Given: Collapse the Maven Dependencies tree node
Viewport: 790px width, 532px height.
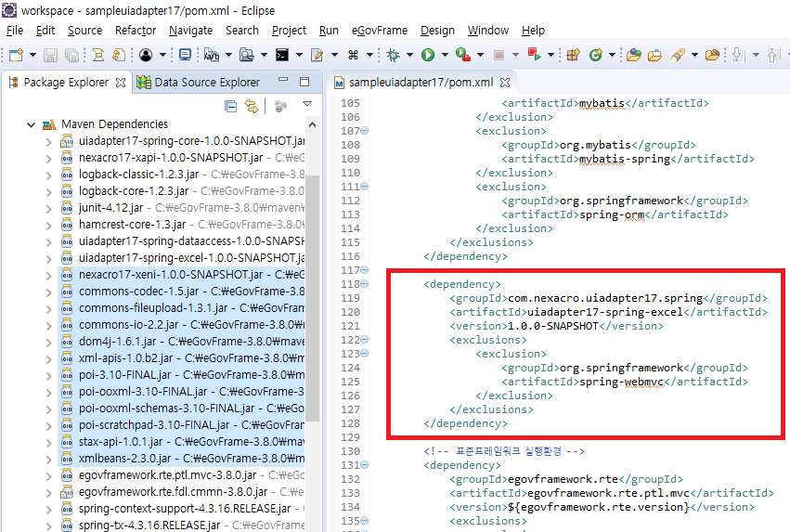Looking at the screenshot, I should [x=32, y=123].
